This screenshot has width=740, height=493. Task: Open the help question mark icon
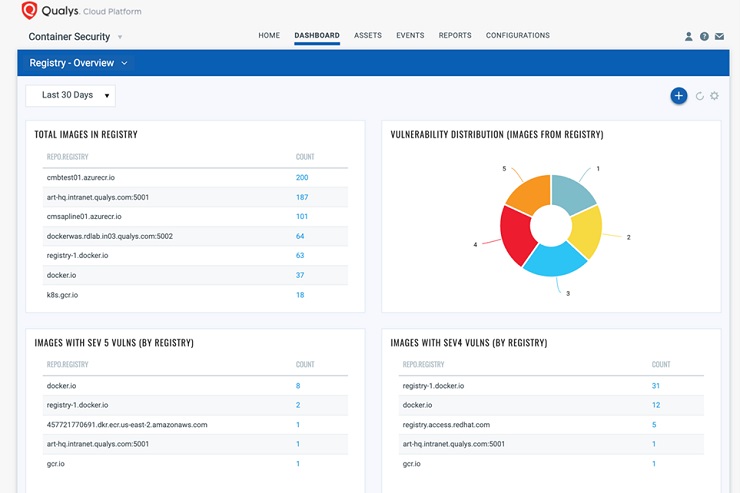pyautogui.click(x=704, y=37)
